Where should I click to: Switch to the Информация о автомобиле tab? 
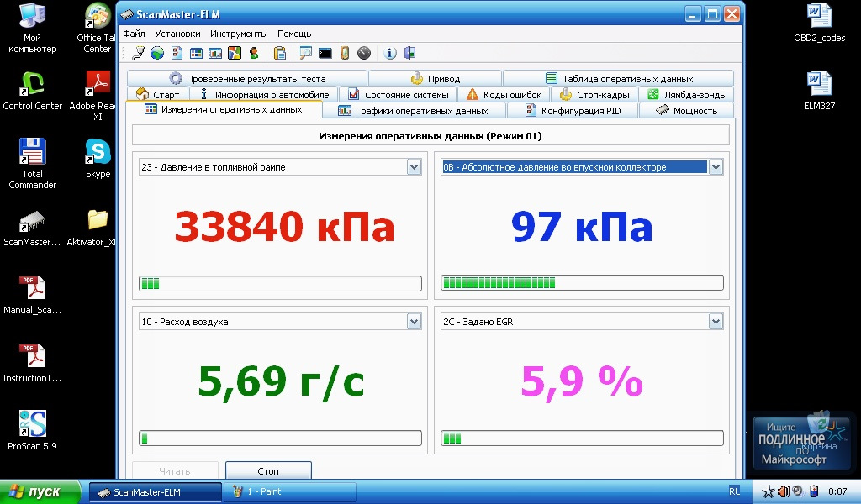(264, 94)
